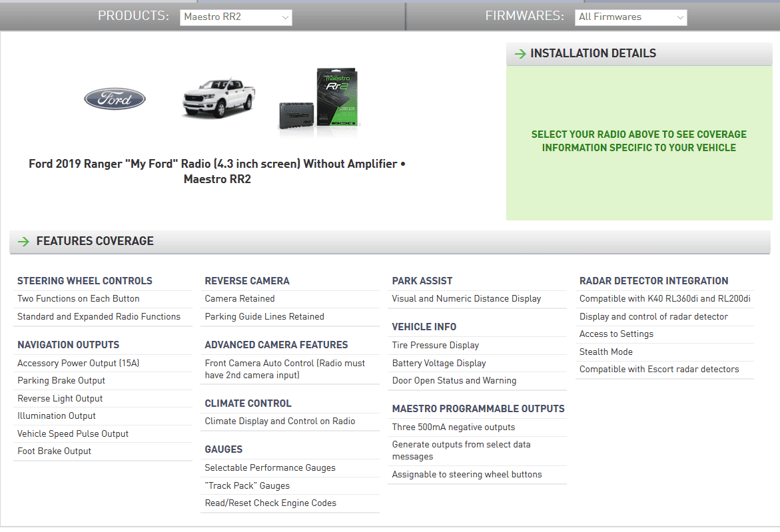This screenshot has height=532, width=780.
Task: Click the Ford 2019 Ranger vehicle title
Action: coord(217,172)
